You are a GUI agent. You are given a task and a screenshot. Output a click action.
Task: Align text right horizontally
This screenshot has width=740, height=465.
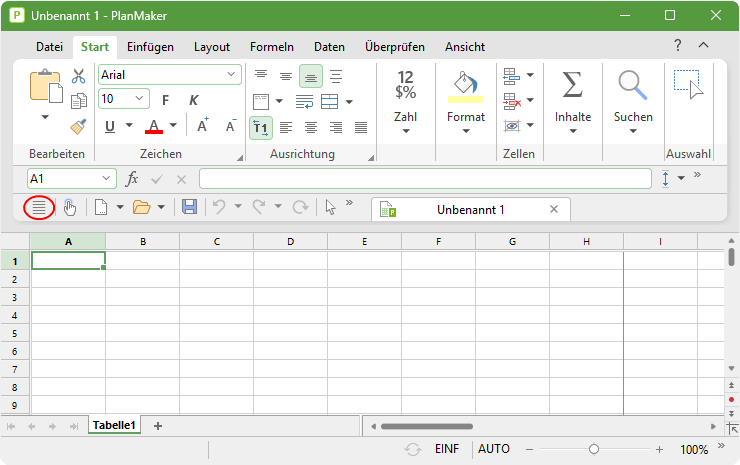click(x=336, y=127)
